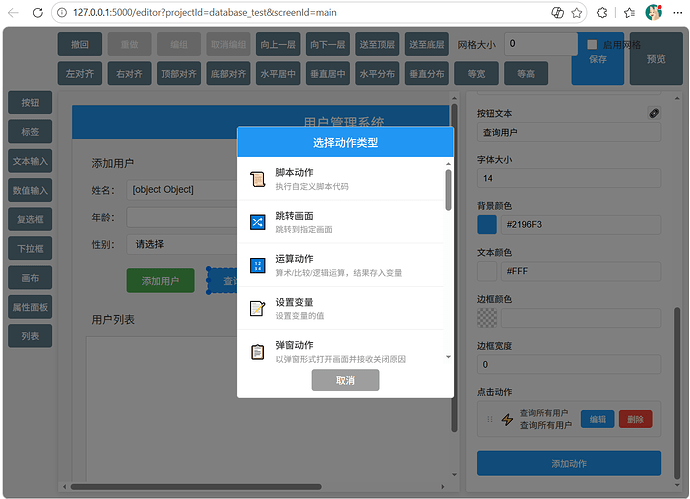Viewport: 690px width, 499px height.
Task: Click 垂直居中 toolbar button
Action: coord(328,73)
